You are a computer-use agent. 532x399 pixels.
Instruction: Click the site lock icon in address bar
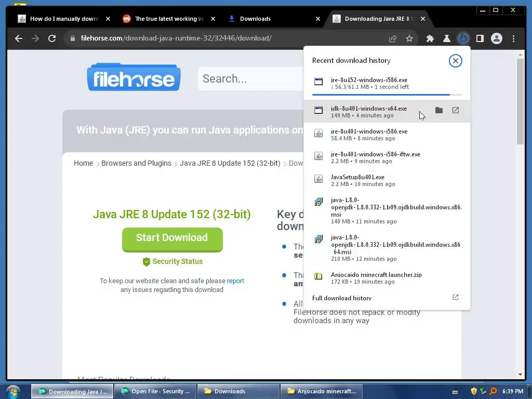click(x=72, y=38)
